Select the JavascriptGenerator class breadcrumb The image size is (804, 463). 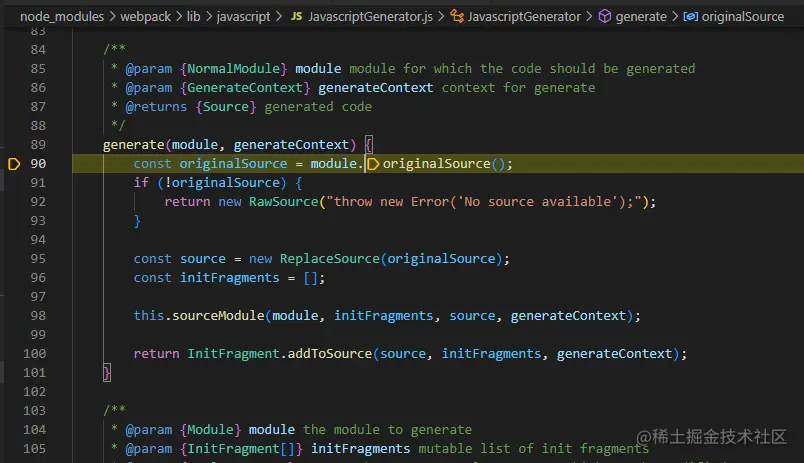tap(524, 16)
